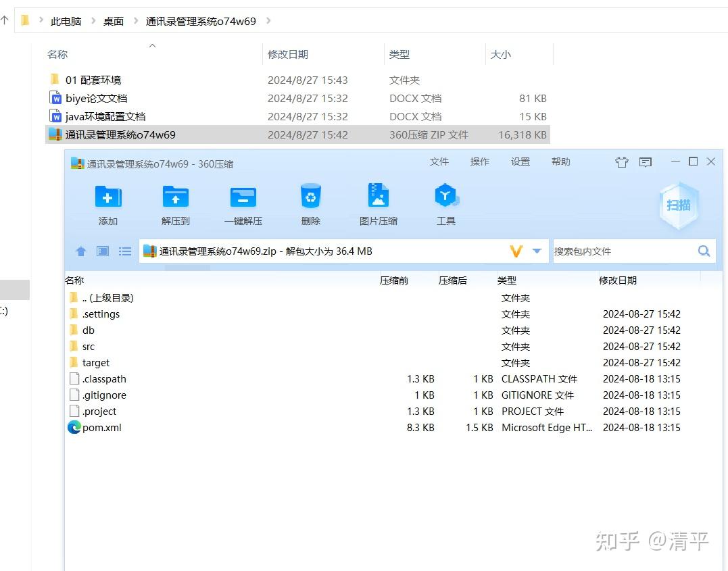Click the folder icon in Explorer address bar
Screen dimensions: 728x571
25,20
